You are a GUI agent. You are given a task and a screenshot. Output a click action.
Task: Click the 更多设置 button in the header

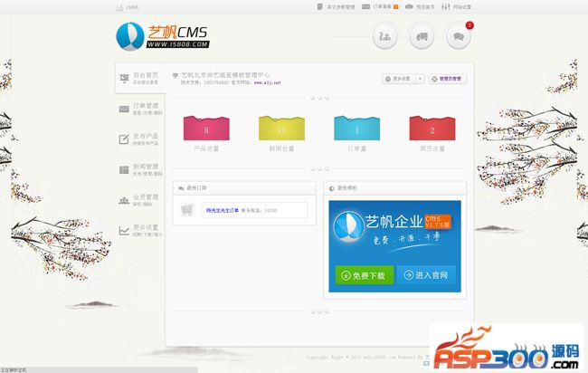coord(399,79)
